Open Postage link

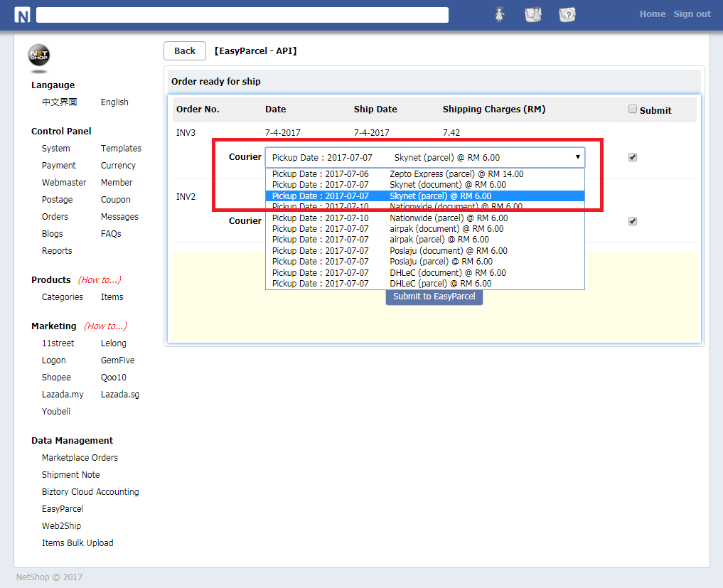(x=57, y=200)
